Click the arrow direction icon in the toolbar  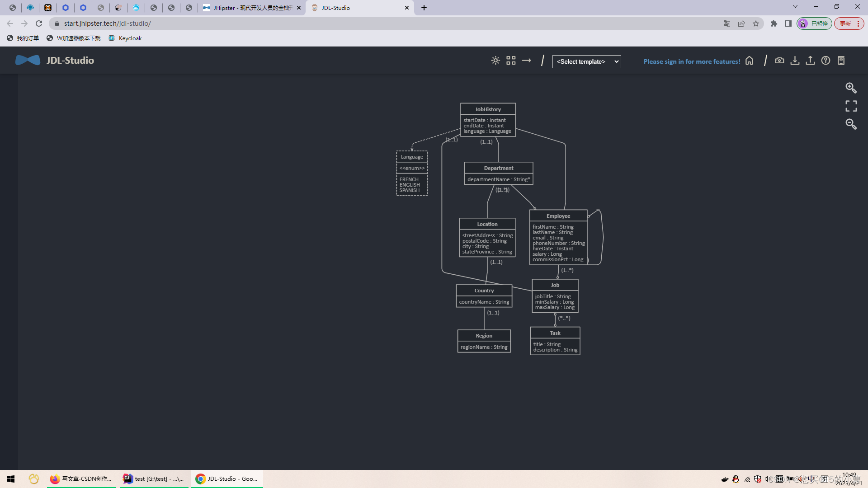526,61
